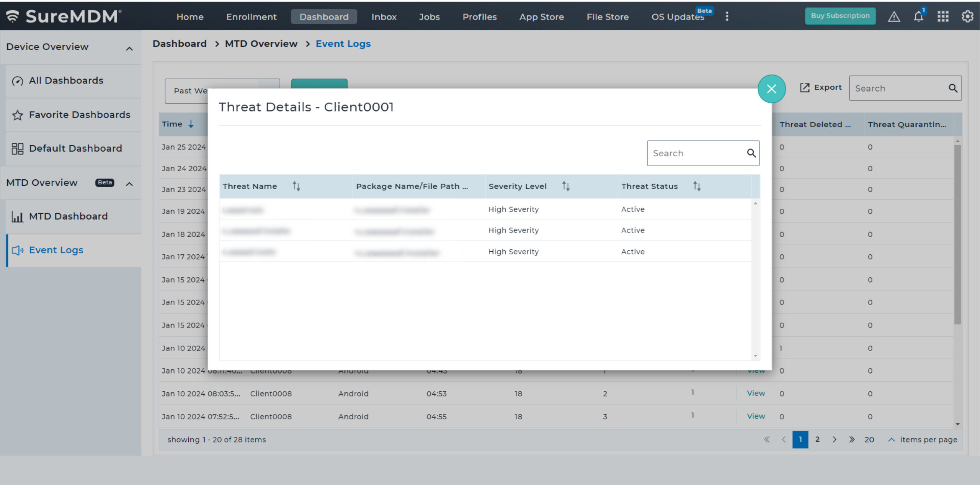
Task: Open the items per page dropdown
Action: [x=891, y=439]
